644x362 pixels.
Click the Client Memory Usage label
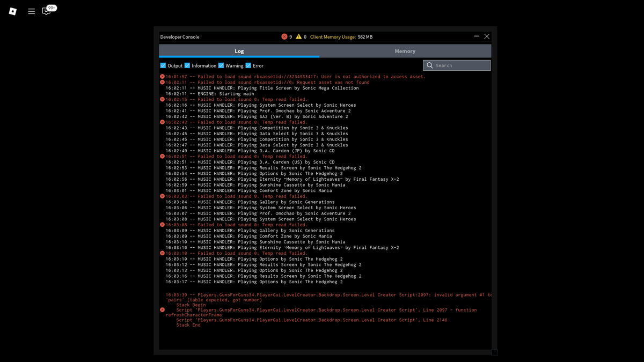[x=333, y=37]
